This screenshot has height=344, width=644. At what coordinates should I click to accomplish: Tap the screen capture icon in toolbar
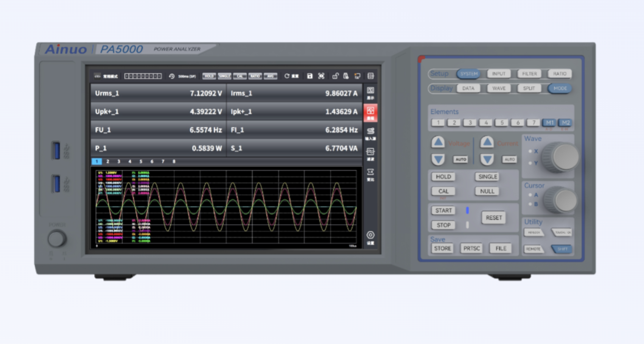pos(321,76)
